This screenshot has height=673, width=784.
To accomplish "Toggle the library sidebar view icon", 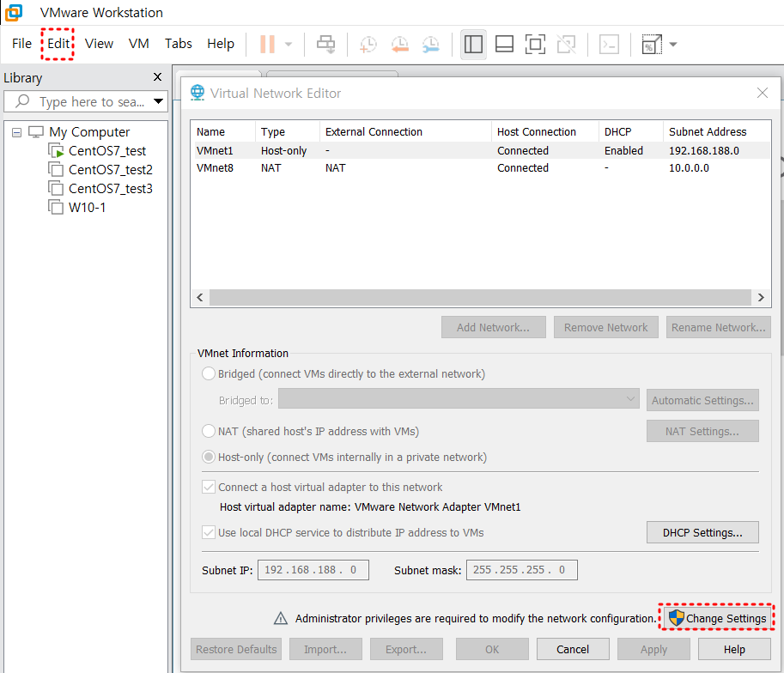I will (x=473, y=44).
